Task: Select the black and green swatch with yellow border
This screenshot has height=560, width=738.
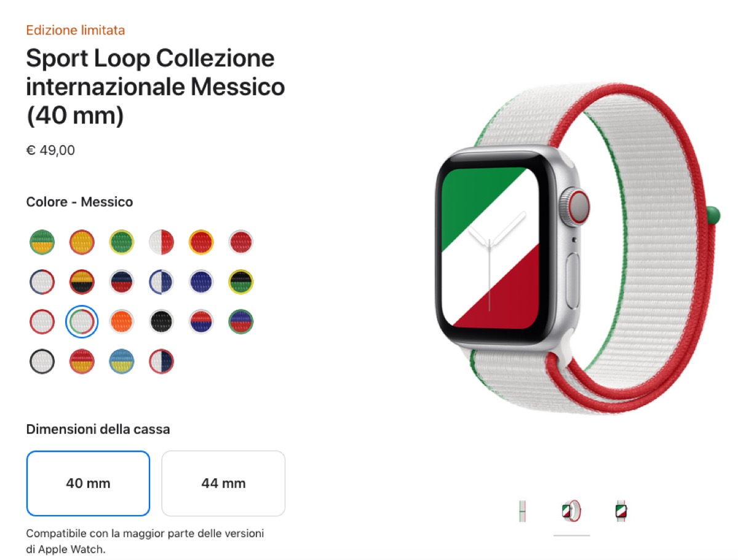Action: click(x=240, y=282)
